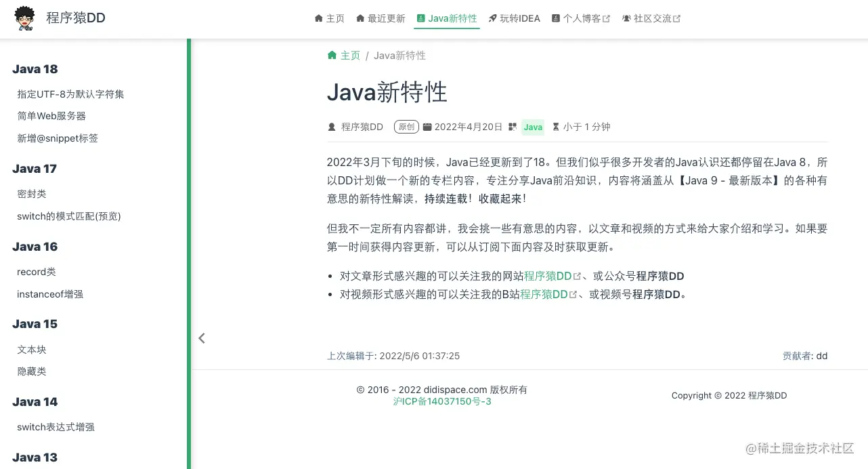This screenshot has height=469, width=868.
Task: Click the green book icon on Java新特性
Action: tap(422, 18)
